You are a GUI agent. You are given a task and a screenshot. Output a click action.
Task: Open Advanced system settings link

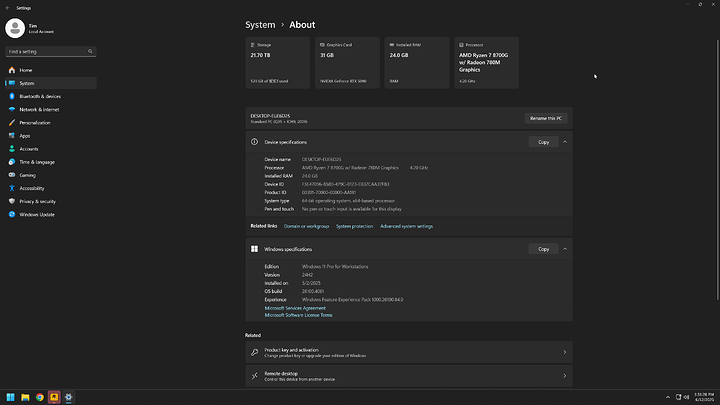tap(406, 226)
